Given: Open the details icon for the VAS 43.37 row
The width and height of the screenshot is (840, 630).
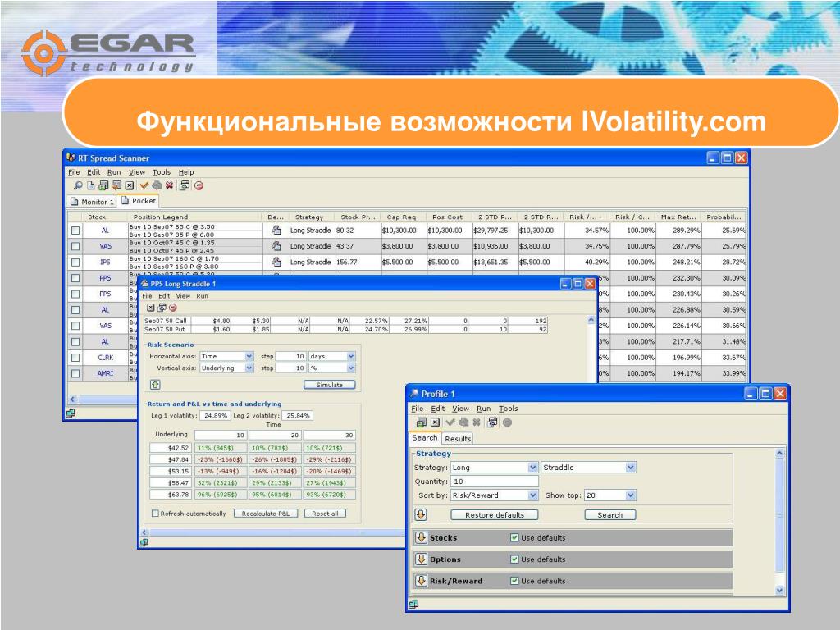Looking at the screenshot, I should (276, 246).
